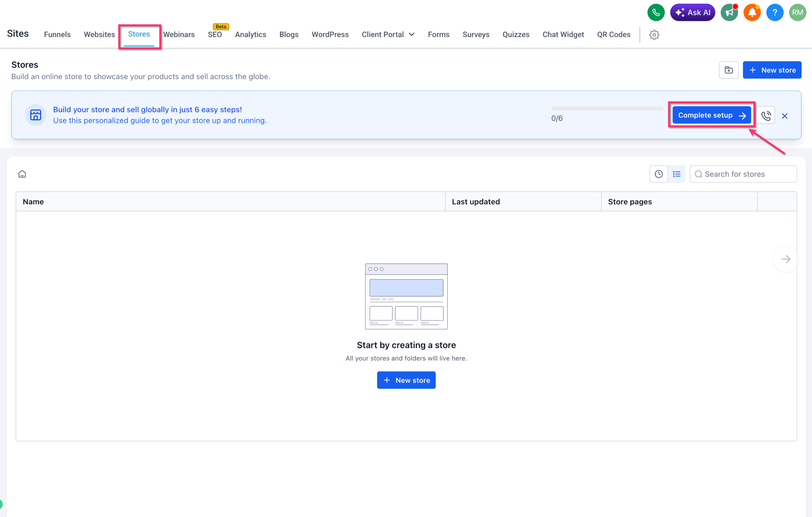The image size is (812, 517).
Task: Open the orange notifications bell
Action: [752, 12]
